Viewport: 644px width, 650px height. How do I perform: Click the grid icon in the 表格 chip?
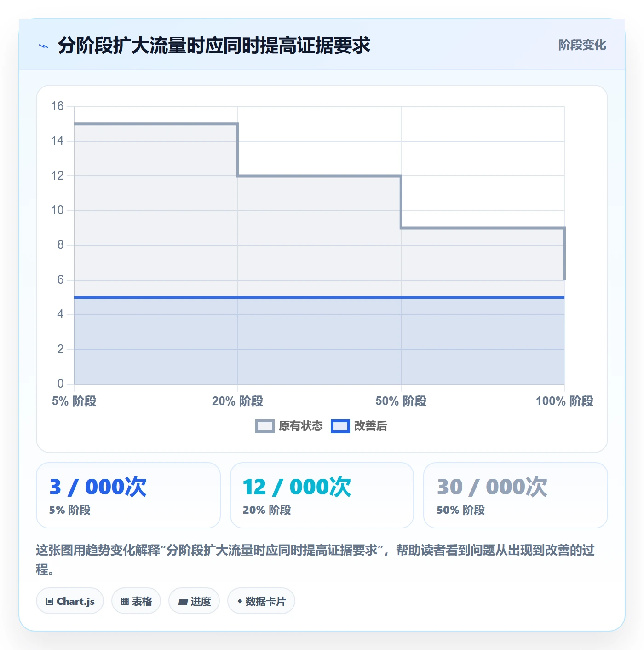tap(125, 602)
